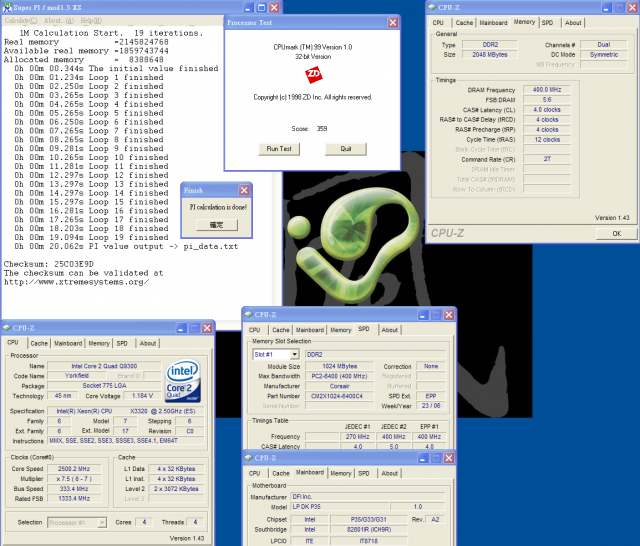Minimize the Super PI window
Screen dimensions: 640x546
249,7
